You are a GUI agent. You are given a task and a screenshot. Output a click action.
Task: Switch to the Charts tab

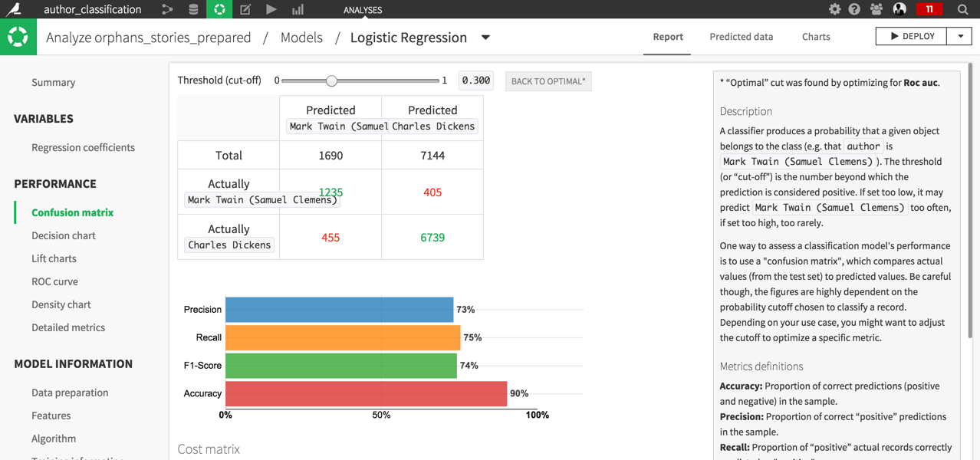tap(816, 37)
